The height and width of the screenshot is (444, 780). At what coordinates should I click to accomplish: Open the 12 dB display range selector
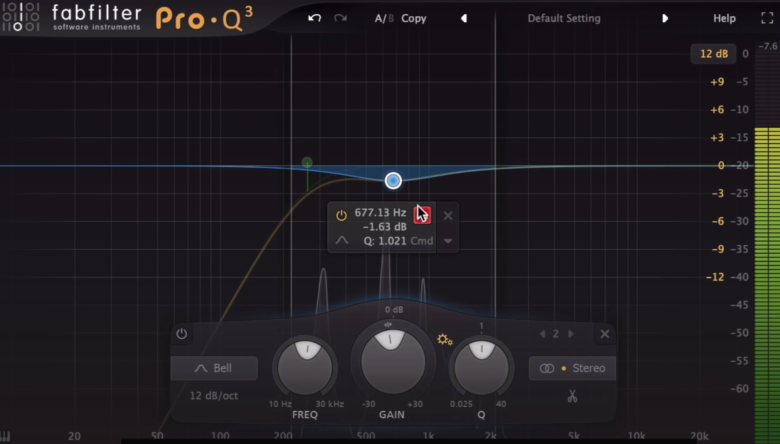713,54
